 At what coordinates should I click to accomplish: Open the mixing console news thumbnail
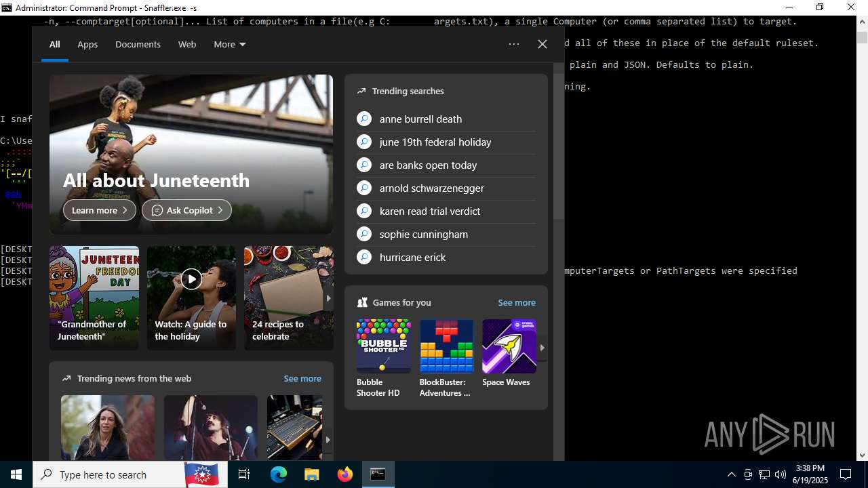[294, 428]
